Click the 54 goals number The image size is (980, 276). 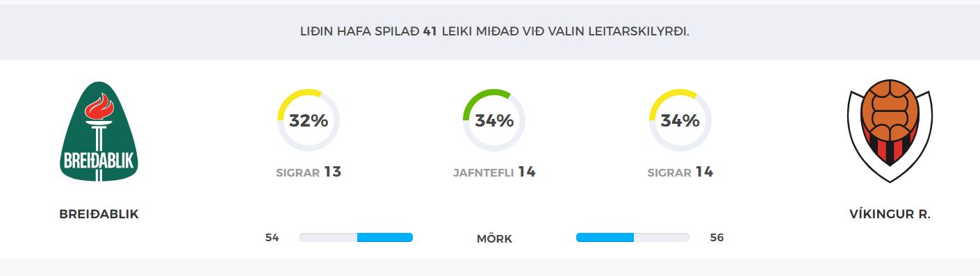[272, 238]
